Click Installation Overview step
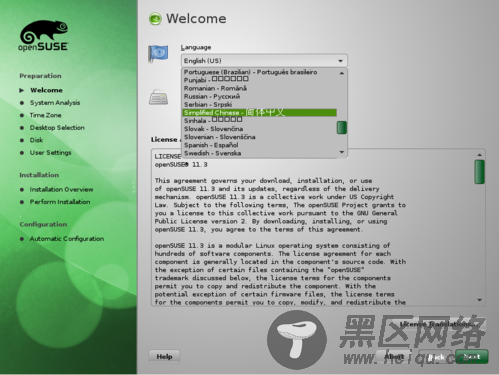Screen dimensions: 499x375 tap(61, 189)
